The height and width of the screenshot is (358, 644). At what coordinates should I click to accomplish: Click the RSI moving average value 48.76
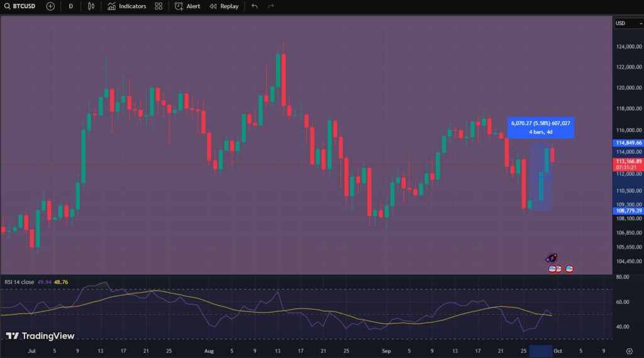61,282
